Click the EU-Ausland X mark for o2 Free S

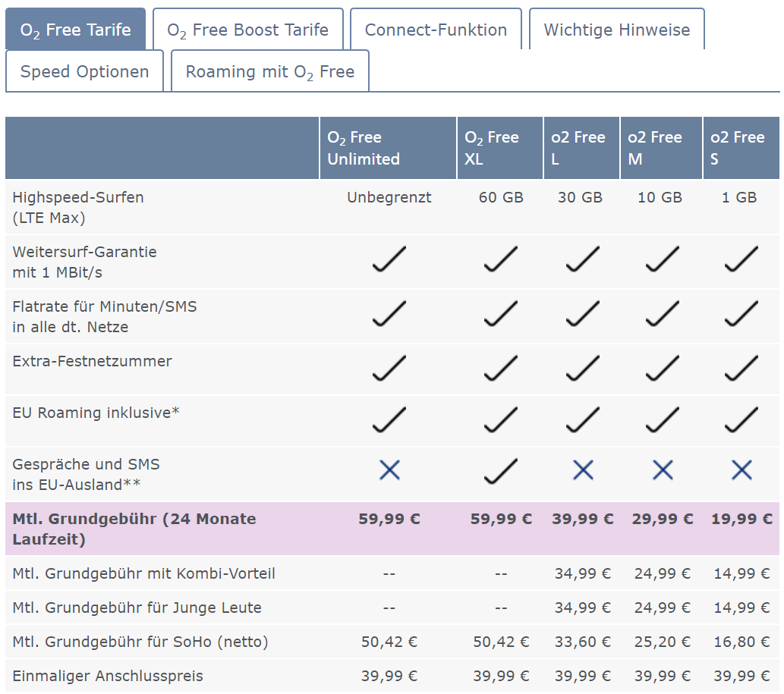point(741,470)
